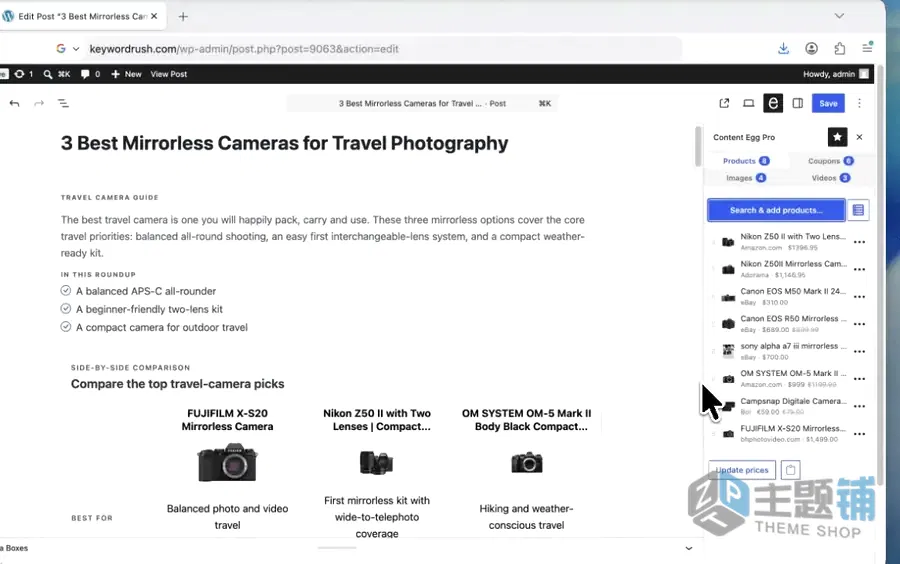Open a new browser tab
900x564 pixels.
click(183, 17)
